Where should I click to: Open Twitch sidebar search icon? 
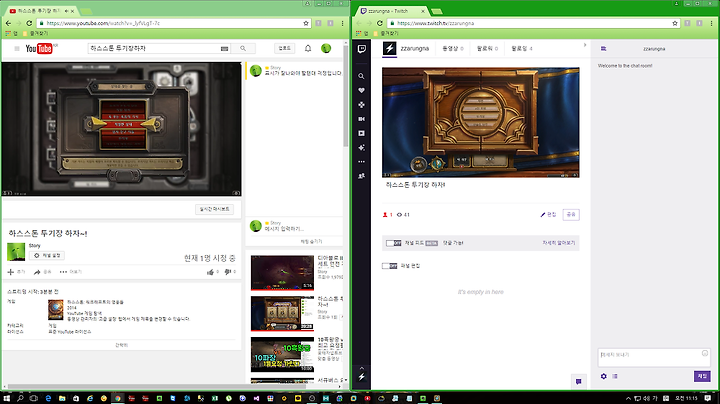[361, 76]
